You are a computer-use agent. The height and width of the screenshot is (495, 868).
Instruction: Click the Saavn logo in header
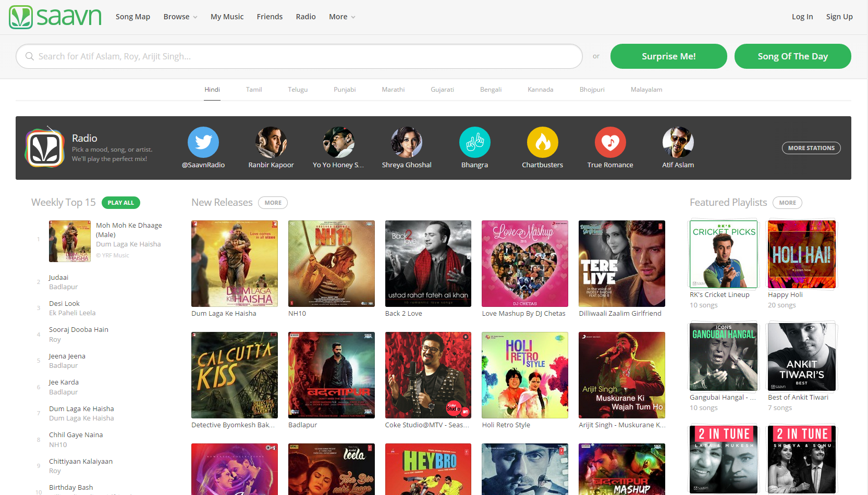[55, 17]
